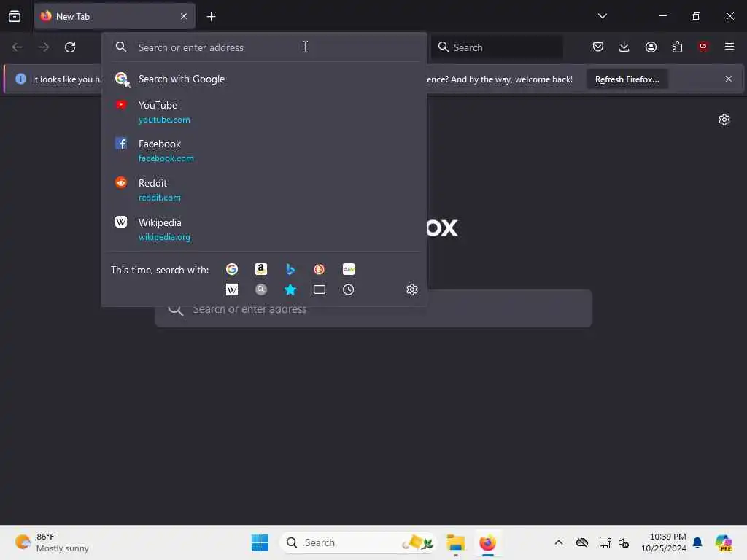Select Search with Google suggestion
This screenshot has width=747, height=560.
pos(264,79)
